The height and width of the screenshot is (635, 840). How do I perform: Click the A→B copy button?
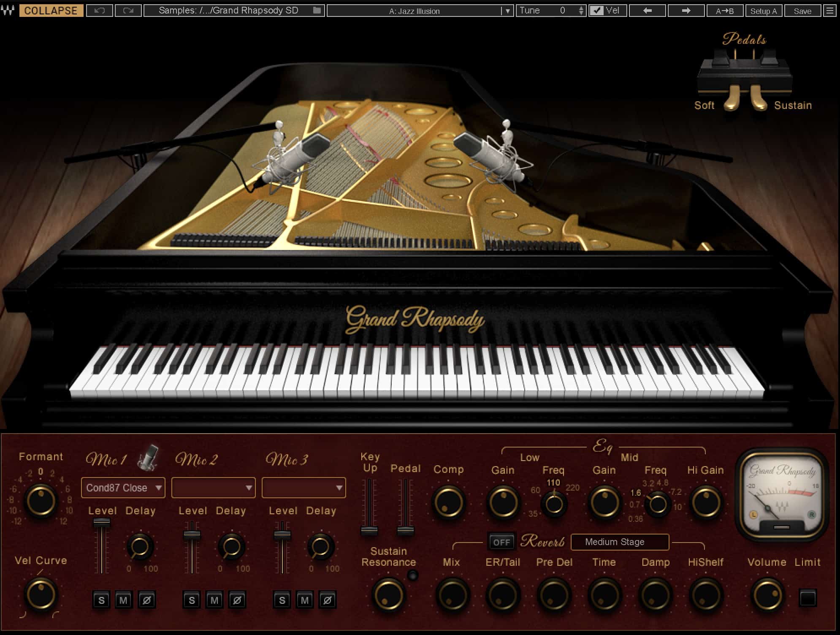pyautogui.click(x=725, y=11)
